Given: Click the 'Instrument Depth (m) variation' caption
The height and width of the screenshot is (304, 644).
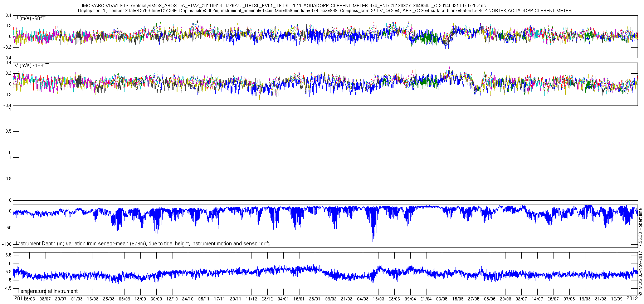Looking at the screenshot, I should pyautogui.click(x=143, y=244).
